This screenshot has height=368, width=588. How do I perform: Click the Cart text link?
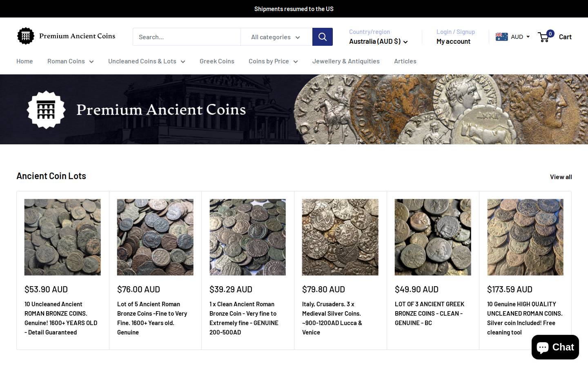click(x=565, y=37)
